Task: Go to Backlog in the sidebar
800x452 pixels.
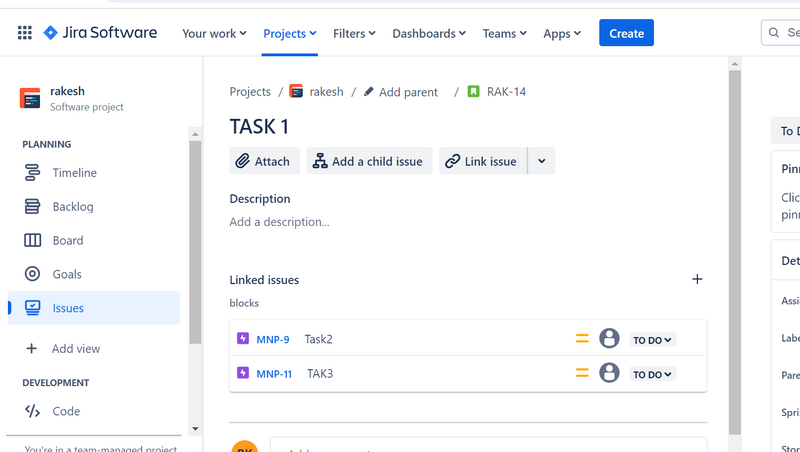Action: click(72, 207)
